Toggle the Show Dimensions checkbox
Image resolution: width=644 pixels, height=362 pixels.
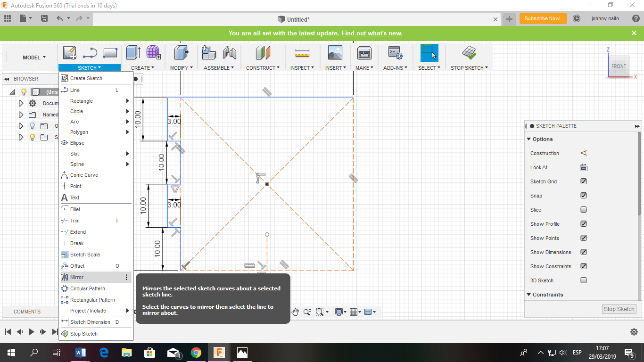coord(584,252)
